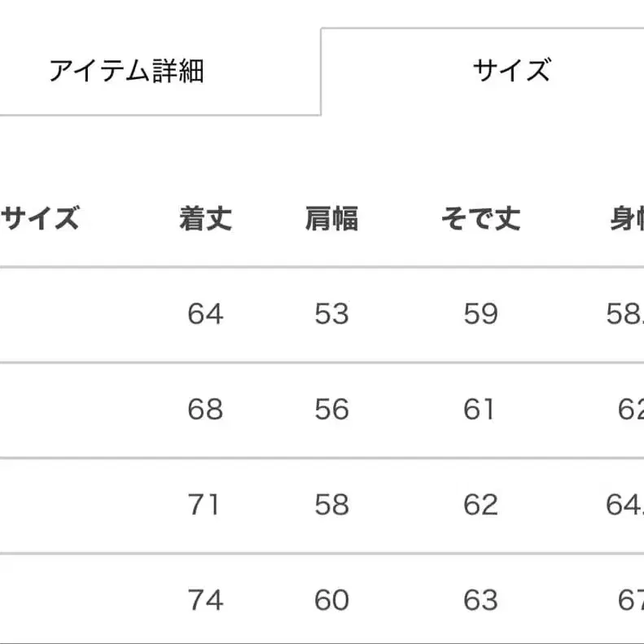Click the 肩幅 value 60
Viewport: 644px width, 644px height.
331,600
